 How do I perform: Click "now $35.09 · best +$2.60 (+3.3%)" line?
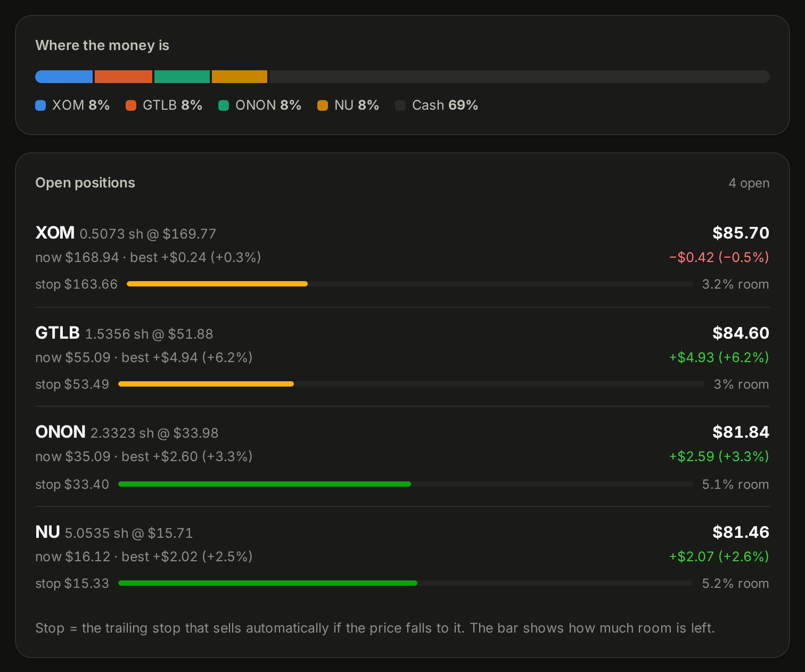pos(144,457)
